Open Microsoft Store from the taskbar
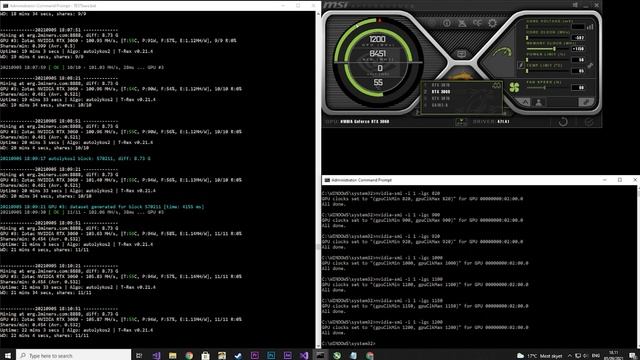640x360 pixels. pos(205,356)
